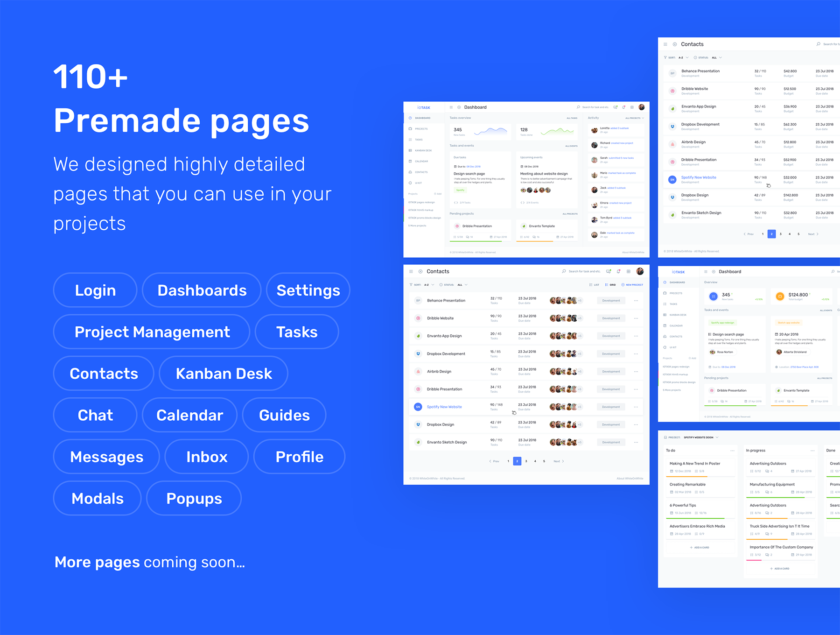Click the Kanban Desk pill label
This screenshot has width=840, height=635.
(x=224, y=374)
